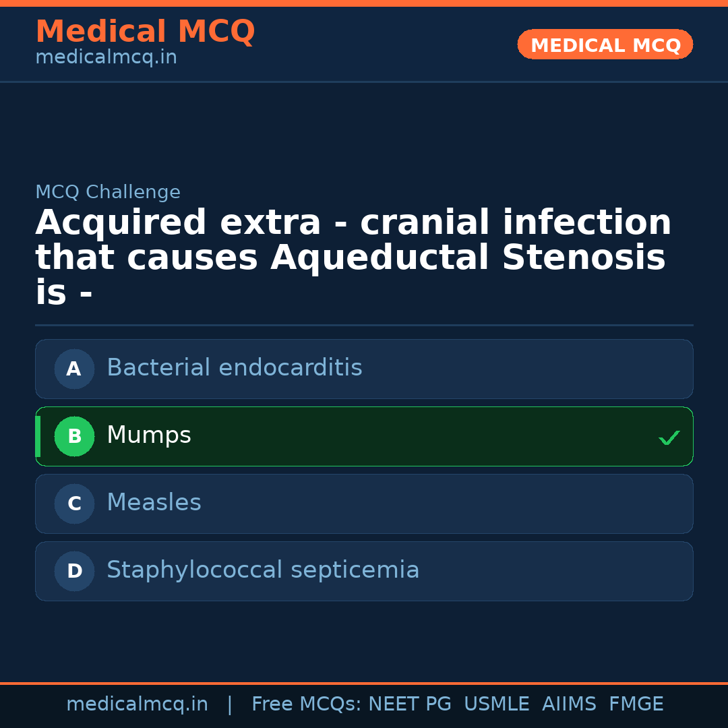Click the letter C circle badge
728x728 pixels.
click(74, 504)
